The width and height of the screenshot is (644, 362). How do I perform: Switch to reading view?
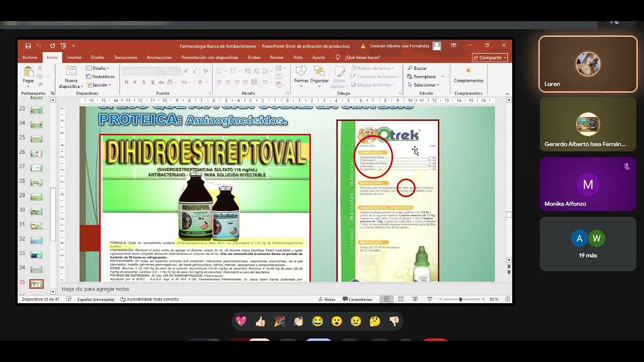415,299
